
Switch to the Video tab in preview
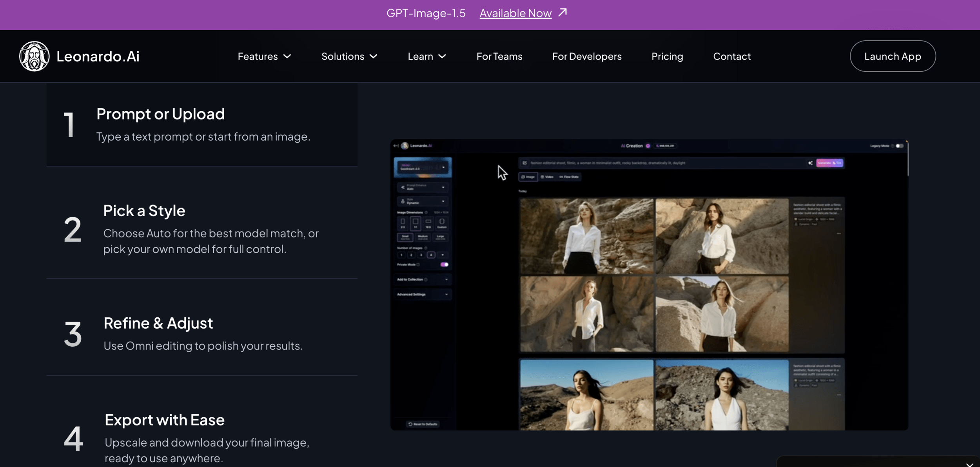pyautogui.click(x=547, y=177)
